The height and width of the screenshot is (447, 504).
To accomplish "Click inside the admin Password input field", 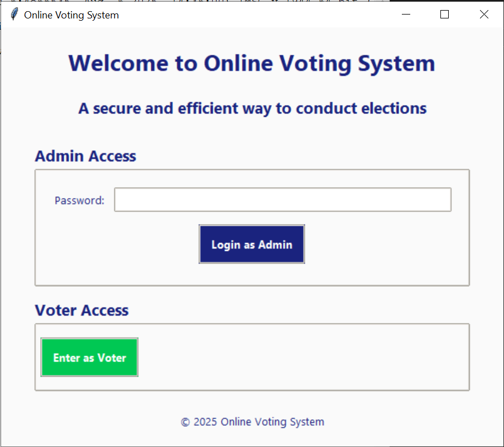I will click(282, 199).
